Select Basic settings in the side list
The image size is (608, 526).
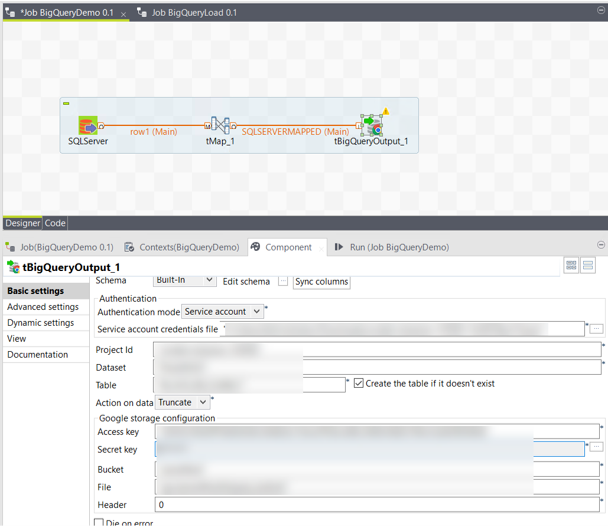pyautogui.click(x=46, y=291)
